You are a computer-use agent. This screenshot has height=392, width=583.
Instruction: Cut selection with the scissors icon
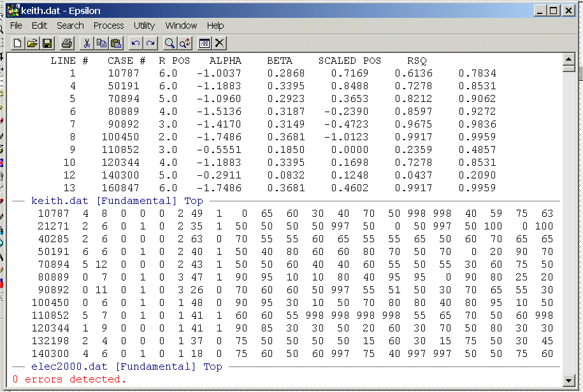(x=87, y=43)
